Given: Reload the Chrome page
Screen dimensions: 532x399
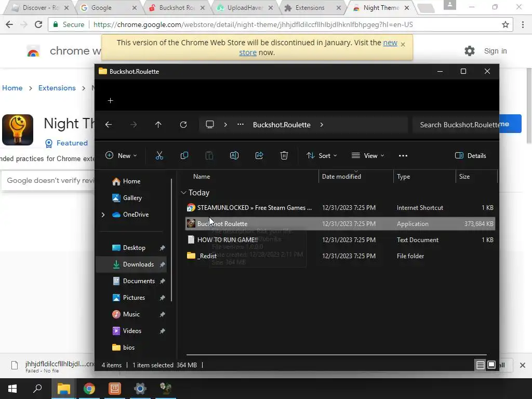Looking at the screenshot, I should pyautogui.click(x=38, y=24).
